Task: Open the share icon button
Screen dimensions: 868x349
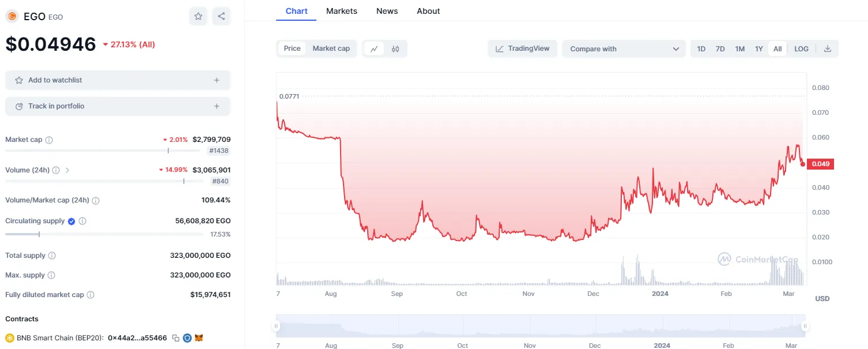Action: pos(221,16)
